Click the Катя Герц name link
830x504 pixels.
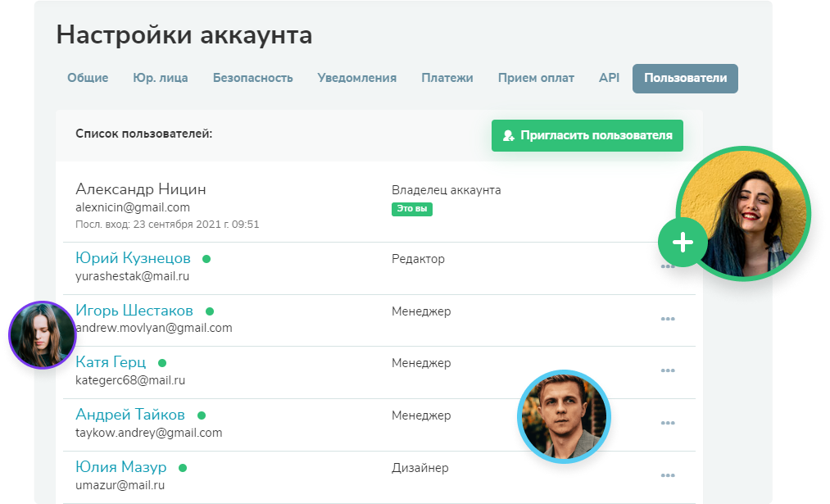[111, 362]
